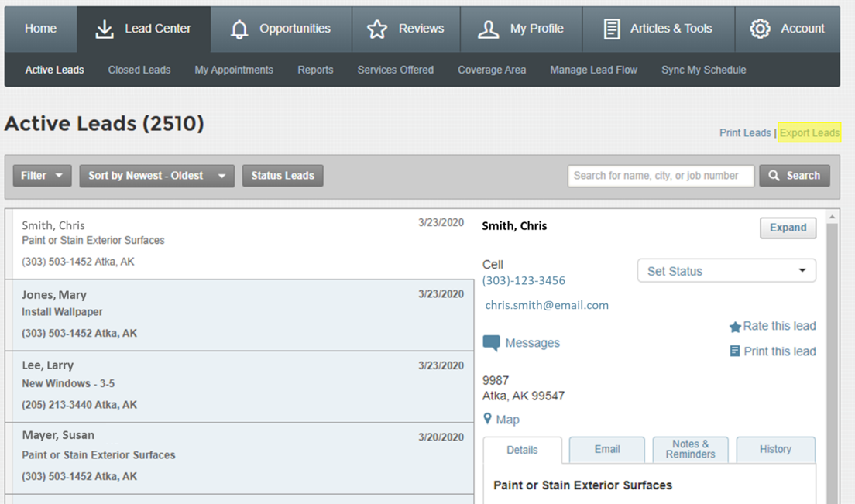The image size is (855, 504).
Task: Open Services Offered submenu item
Action: point(395,70)
